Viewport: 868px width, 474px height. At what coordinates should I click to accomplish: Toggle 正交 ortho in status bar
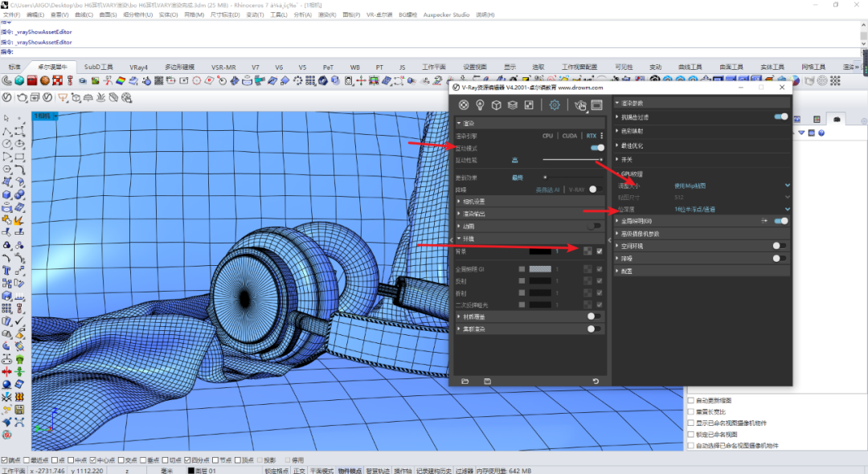pos(299,471)
